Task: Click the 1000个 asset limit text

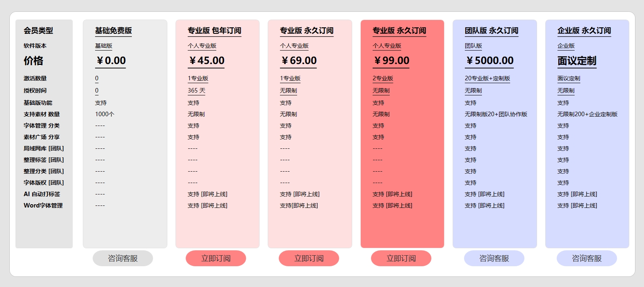Action: click(104, 114)
